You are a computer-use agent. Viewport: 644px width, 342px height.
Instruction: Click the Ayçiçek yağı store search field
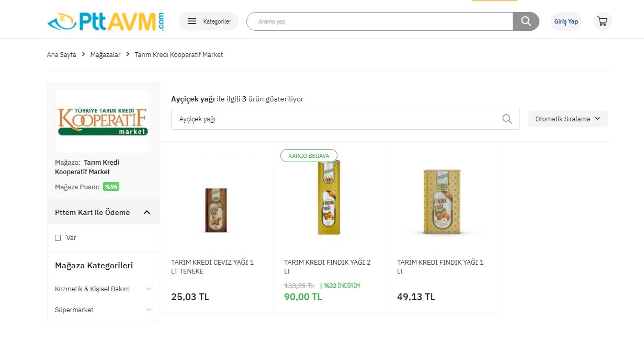[335, 119]
